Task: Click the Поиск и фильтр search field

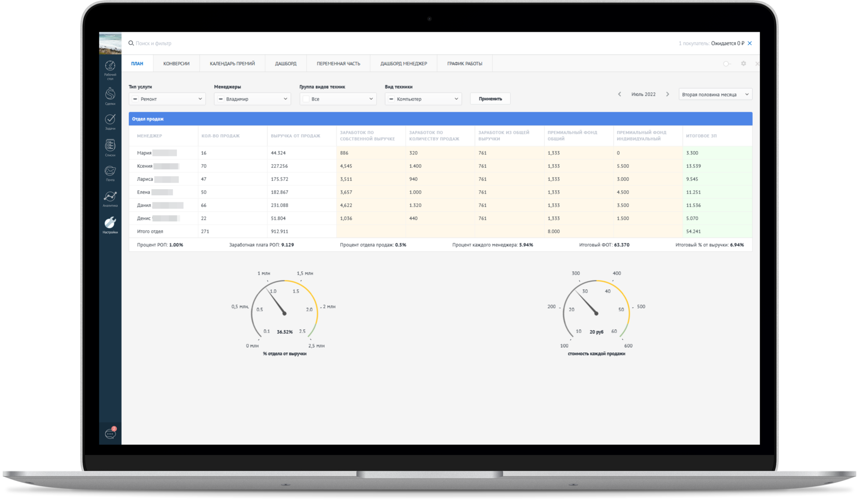Action: [x=153, y=43]
